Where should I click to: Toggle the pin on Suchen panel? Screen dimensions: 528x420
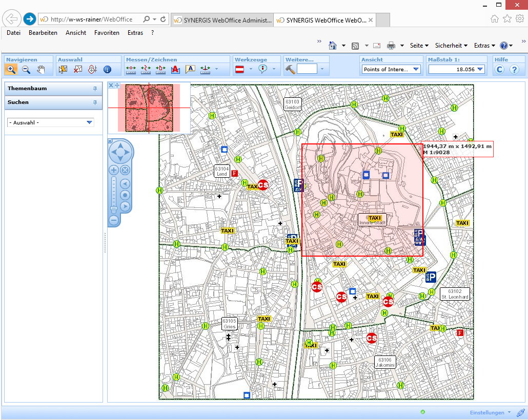tap(95, 102)
